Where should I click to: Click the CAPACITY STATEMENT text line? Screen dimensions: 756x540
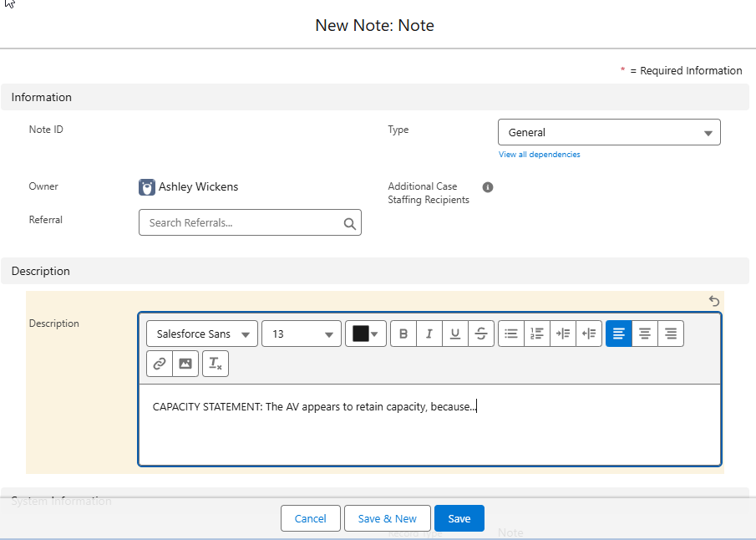click(x=314, y=407)
